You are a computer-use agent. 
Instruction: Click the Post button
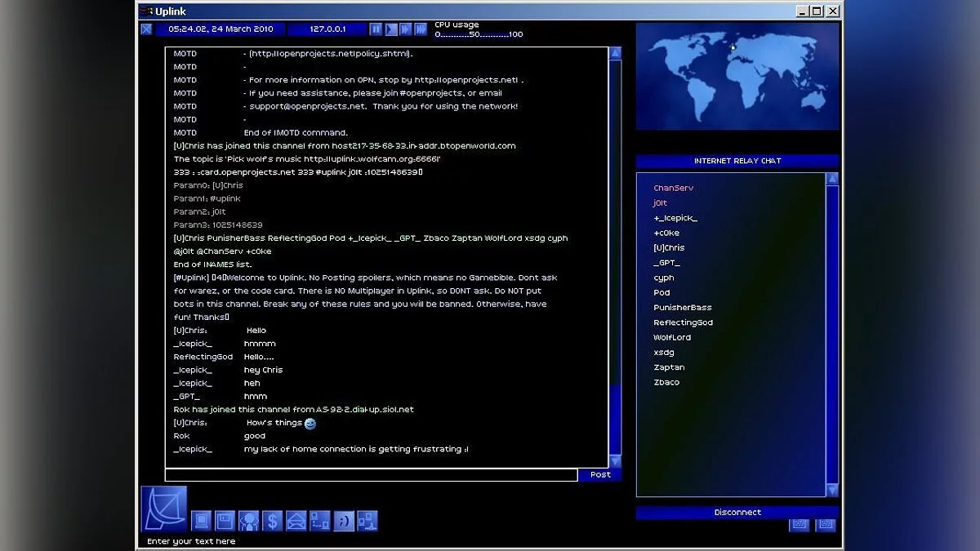pyautogui.click(x=600, y=474)
